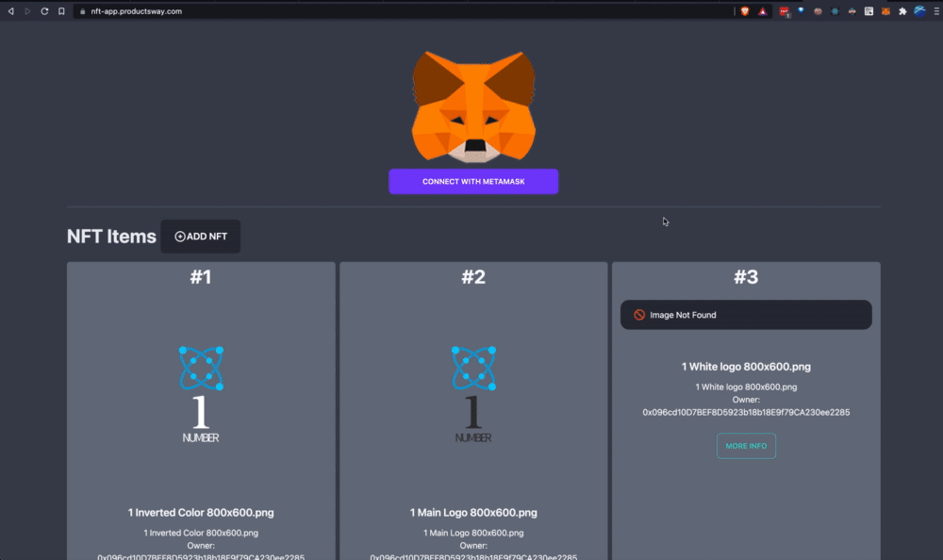Open the red extension with badge
943x560 pixels.
(x=785, y=11)
